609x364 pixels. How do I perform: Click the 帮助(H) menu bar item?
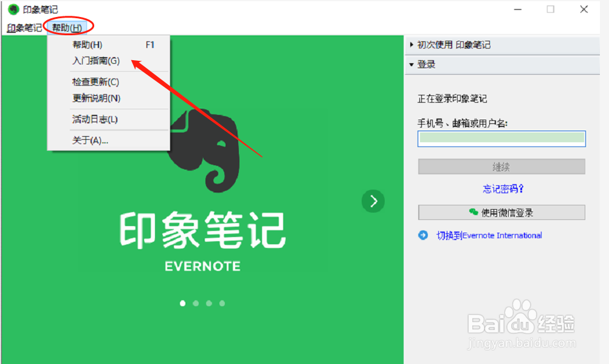tap(67, 27)
